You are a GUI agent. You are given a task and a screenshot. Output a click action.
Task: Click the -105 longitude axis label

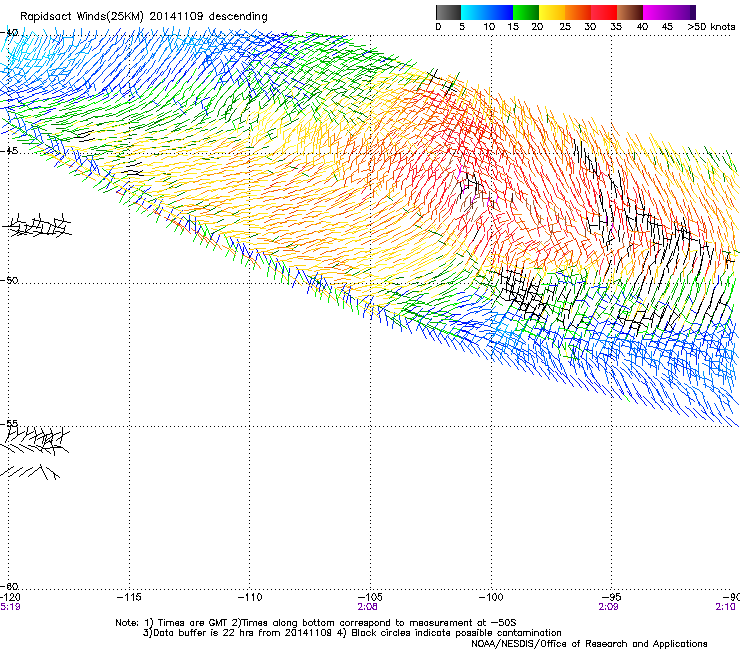(x=370, y=597)
